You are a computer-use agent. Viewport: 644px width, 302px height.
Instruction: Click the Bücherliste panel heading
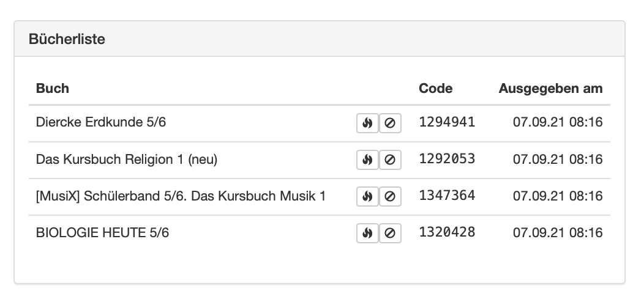[x=67, y=39]
